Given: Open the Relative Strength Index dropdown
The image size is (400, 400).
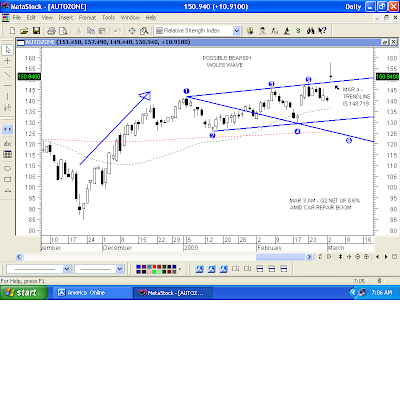Looking at the screenshot, I should 236,31.
